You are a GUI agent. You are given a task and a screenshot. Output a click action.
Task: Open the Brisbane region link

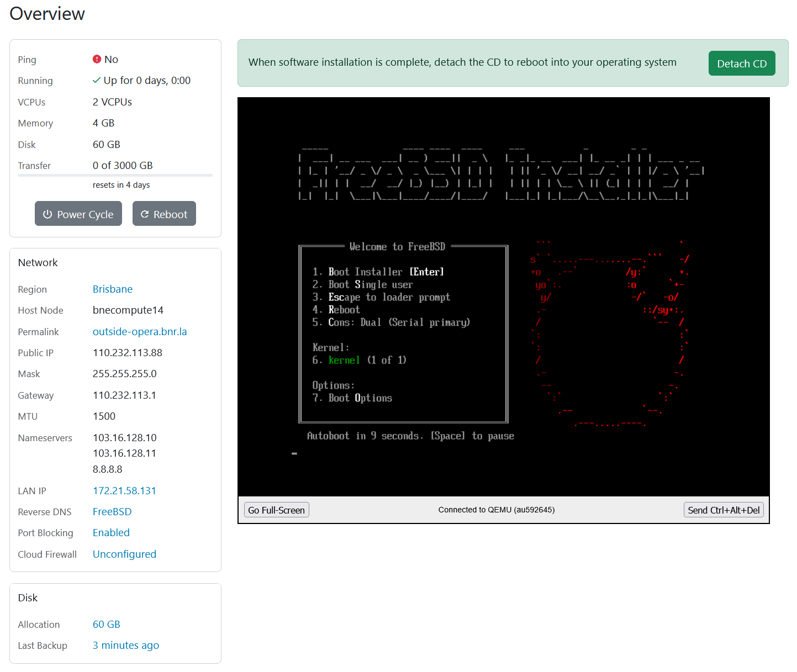coord(113,289)
